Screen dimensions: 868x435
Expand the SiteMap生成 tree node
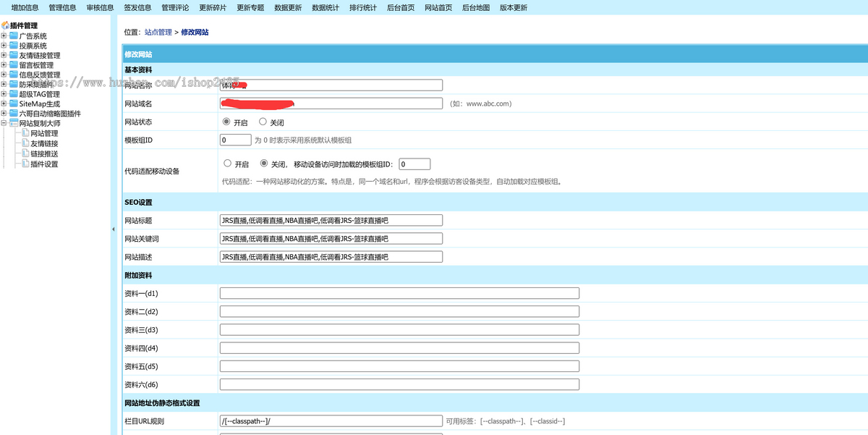click(4, 104)
